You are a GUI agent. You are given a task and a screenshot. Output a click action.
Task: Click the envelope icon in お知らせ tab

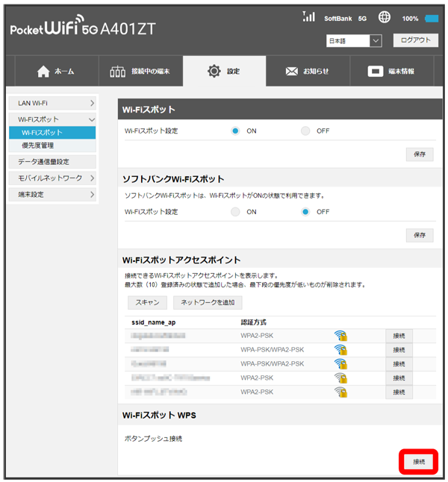(292, 72)
